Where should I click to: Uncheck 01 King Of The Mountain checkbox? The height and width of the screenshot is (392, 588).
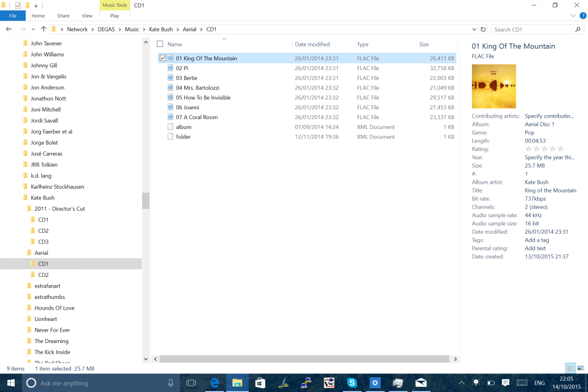(163, 58)
